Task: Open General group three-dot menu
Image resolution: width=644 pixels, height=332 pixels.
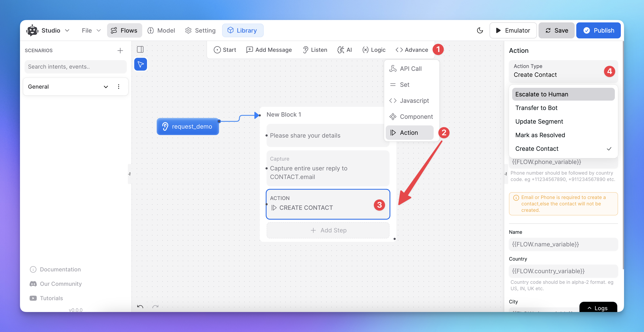Action: point(118,87)
